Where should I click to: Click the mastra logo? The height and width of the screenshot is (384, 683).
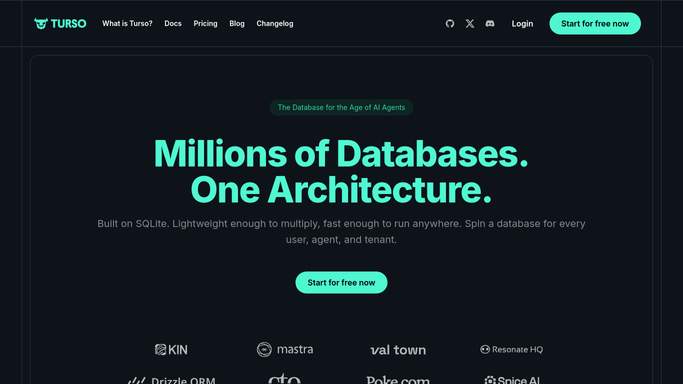coord(285,349)
